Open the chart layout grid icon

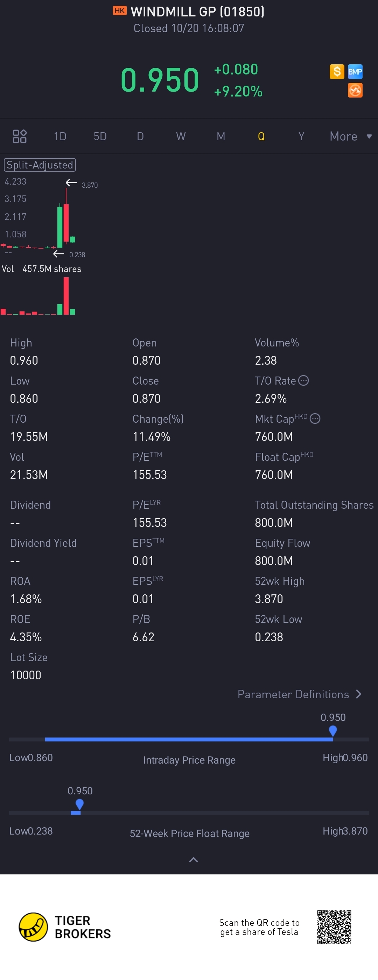19,136
